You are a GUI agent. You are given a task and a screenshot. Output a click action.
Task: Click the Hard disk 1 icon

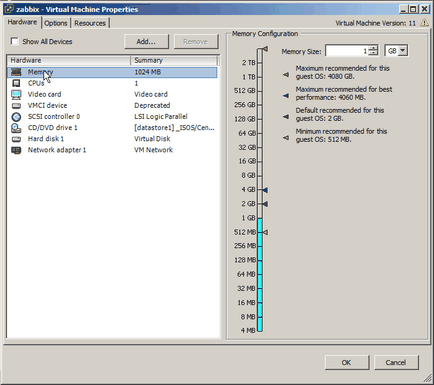(16, 139)
